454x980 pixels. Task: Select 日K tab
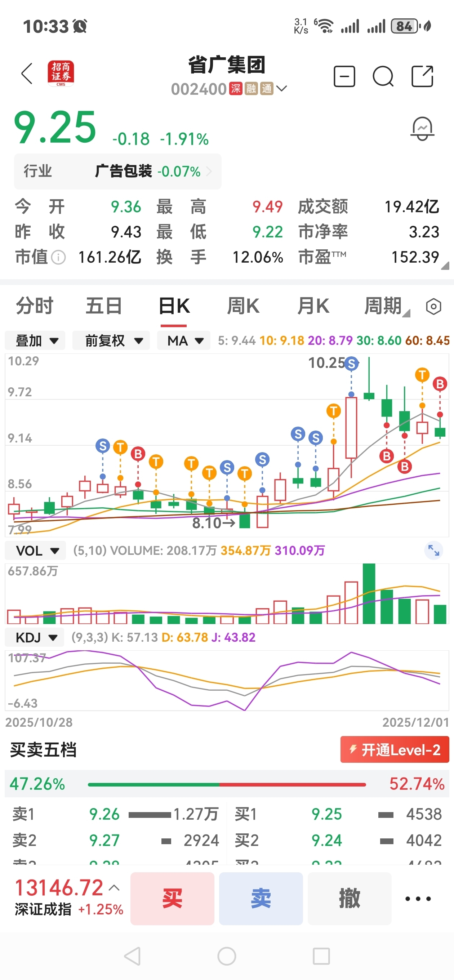(174, 307)
